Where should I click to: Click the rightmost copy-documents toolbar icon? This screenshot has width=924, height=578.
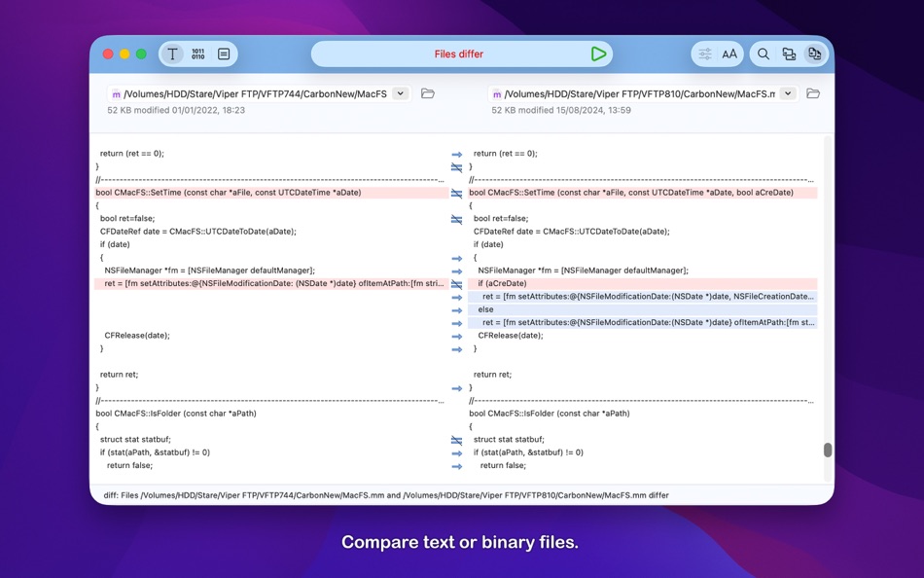[814, 54]
